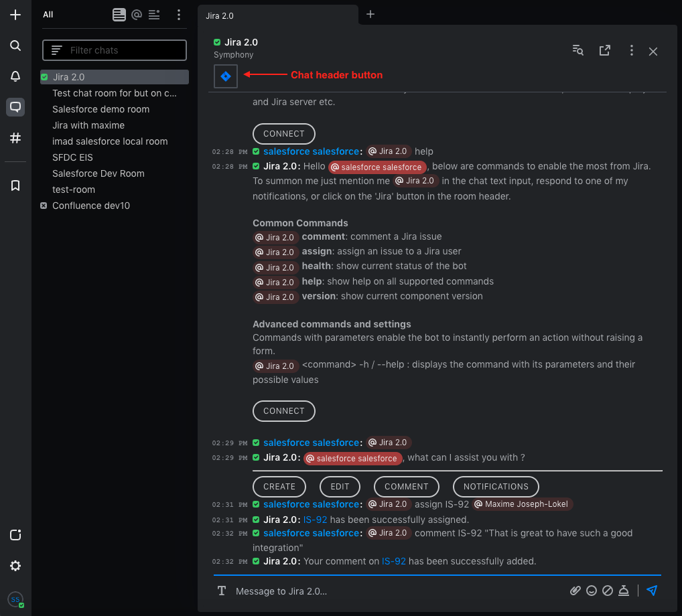Open Test chat room for but on c... chat
Viewport: 682px width, 616px height.
coord(115,93)
